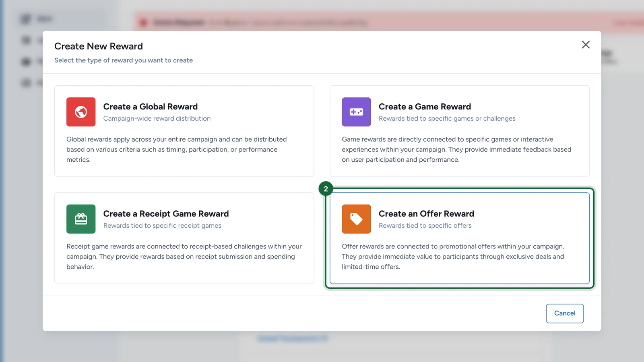This screenshot has height=362, width=644.
Task: Click the purple gamepad Game Reward icon
Action: click(356, 112)
